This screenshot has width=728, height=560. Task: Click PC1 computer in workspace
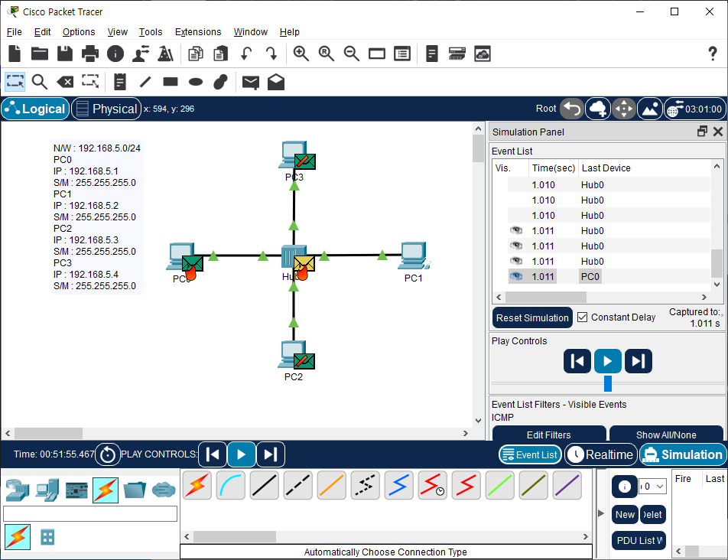pos(412,256)
